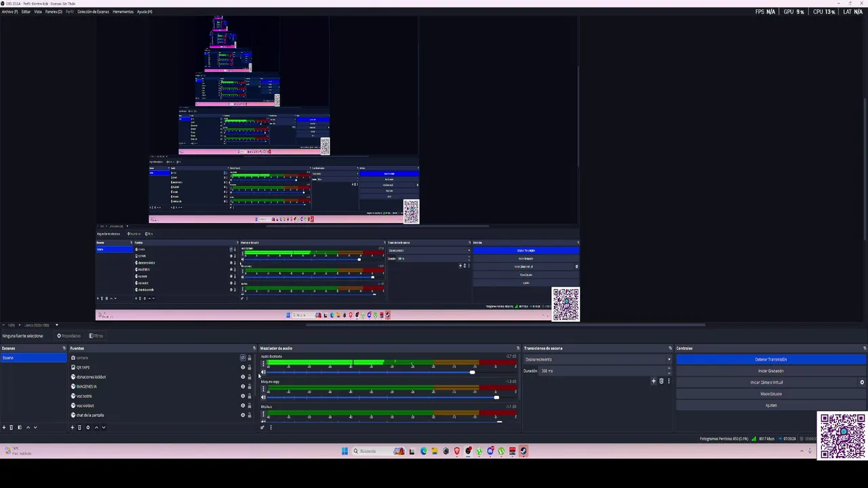The width and height of the screenshot is (868, 488).
Task: Open the Archivo menu
Action: 9,12
